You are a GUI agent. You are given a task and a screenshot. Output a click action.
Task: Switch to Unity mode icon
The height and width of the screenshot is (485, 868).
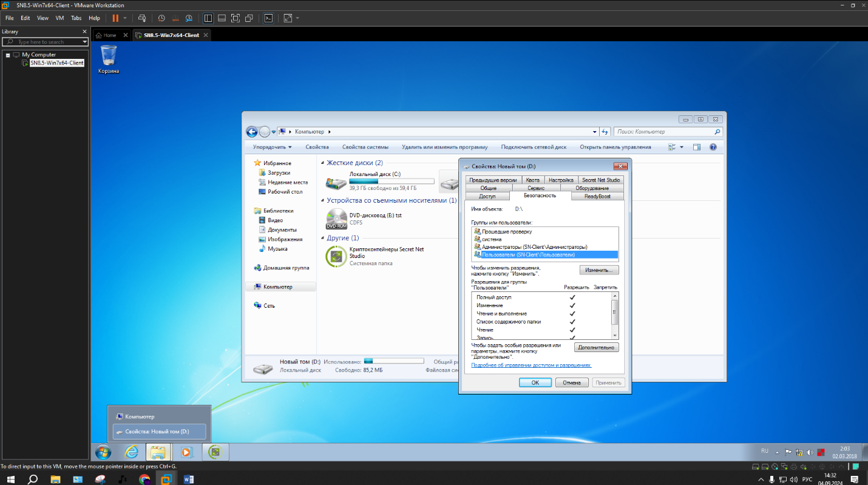pyautogui.click(x=249, y=18)
